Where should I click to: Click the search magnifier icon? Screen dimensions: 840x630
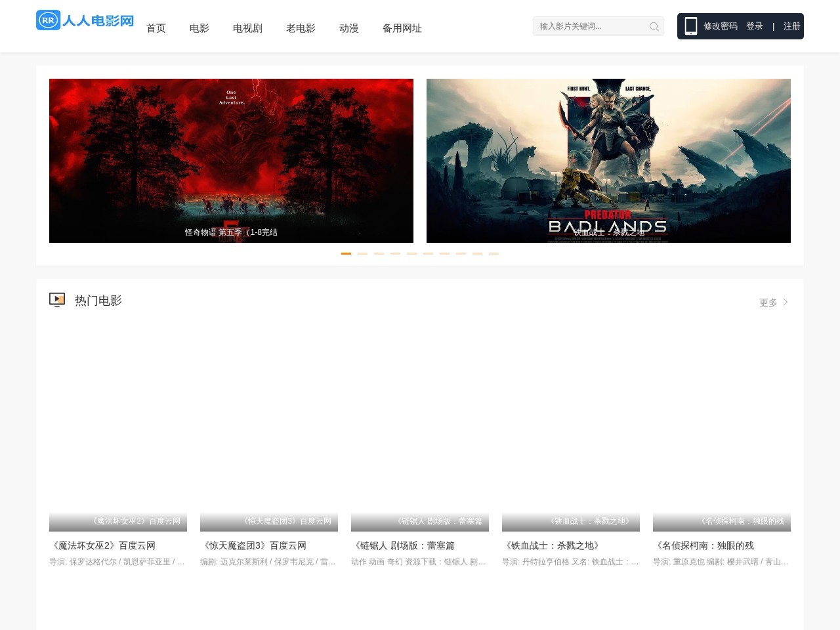(x=654, y=27)
